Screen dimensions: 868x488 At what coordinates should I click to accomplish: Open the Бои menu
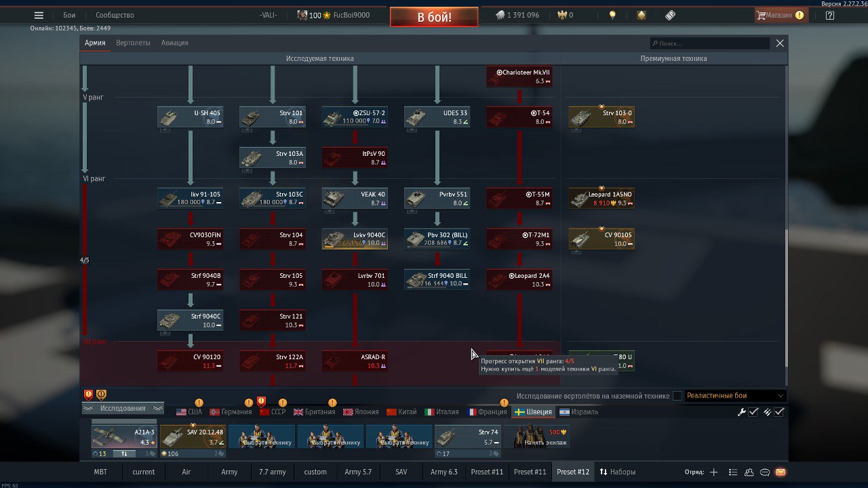[x=69, y=15]
